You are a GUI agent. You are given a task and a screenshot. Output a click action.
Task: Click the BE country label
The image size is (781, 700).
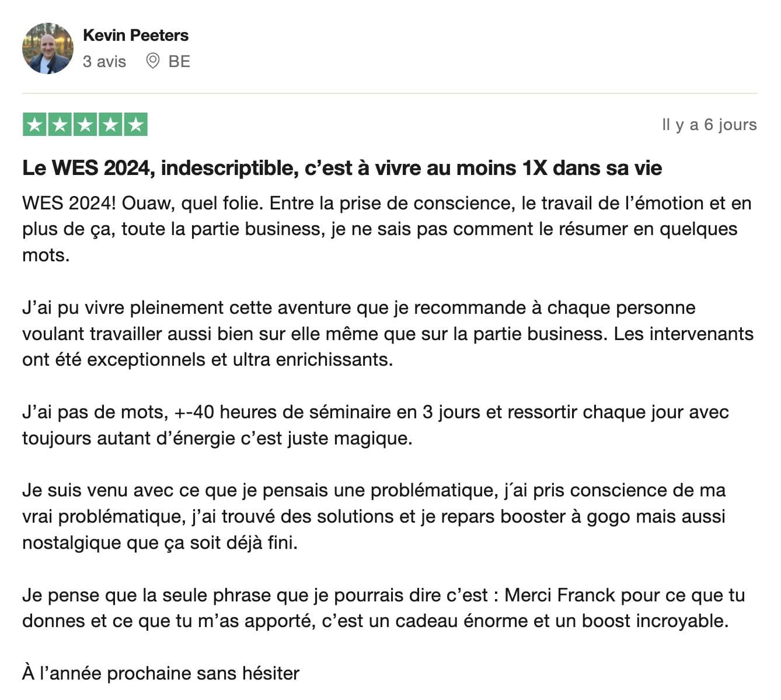179,61
